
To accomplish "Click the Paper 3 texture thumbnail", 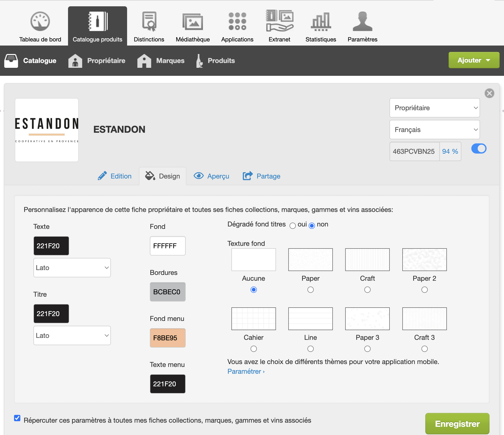I will pyautogui.click(x=367, y=319).
